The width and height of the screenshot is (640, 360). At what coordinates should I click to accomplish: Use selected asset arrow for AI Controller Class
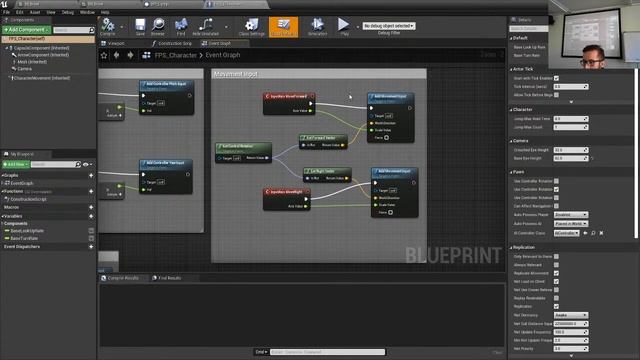(585, 233)
